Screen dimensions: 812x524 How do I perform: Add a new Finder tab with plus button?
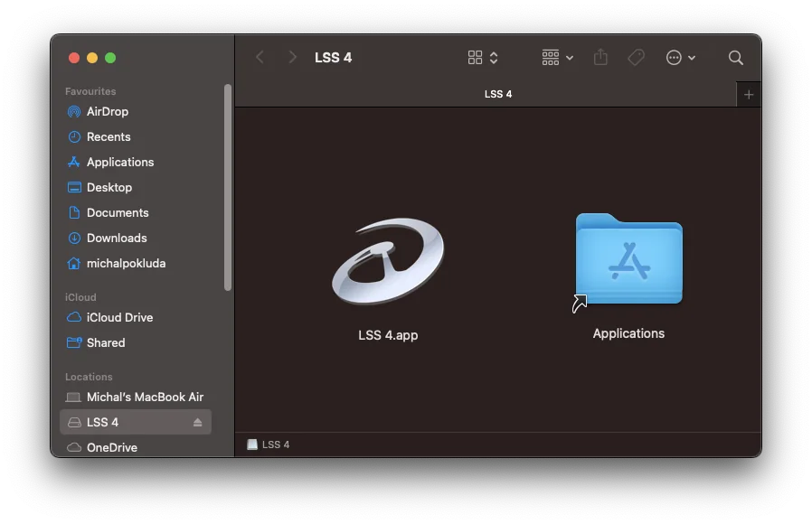[x=749, y=95]
